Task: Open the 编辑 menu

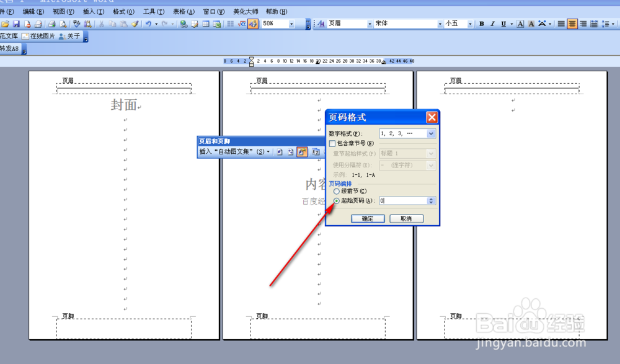Action: click(x=33, y=12)
